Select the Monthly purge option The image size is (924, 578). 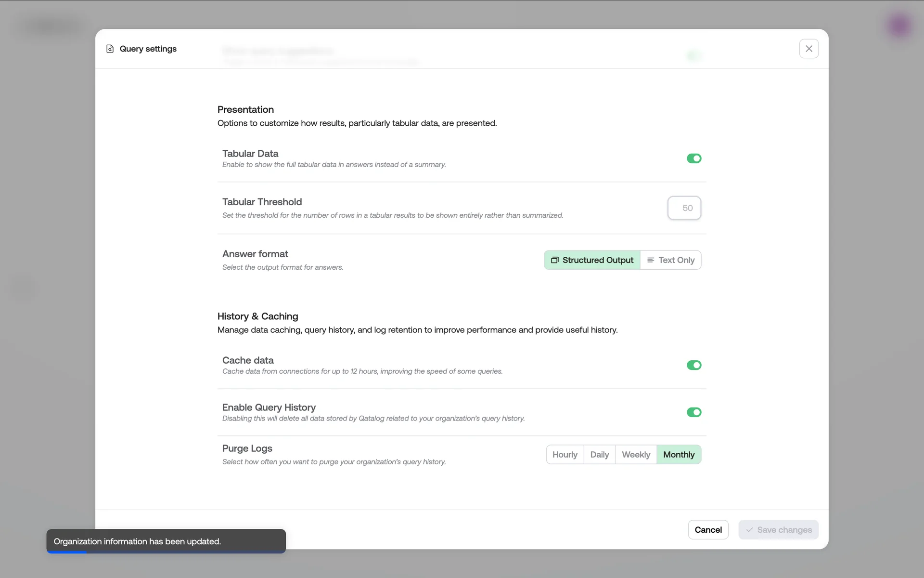click(x=679, y=455)
